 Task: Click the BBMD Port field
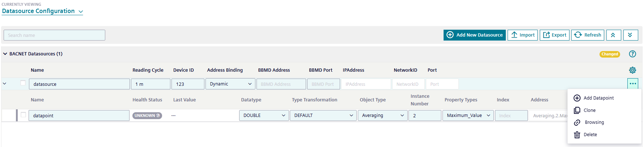pos(323,84)
